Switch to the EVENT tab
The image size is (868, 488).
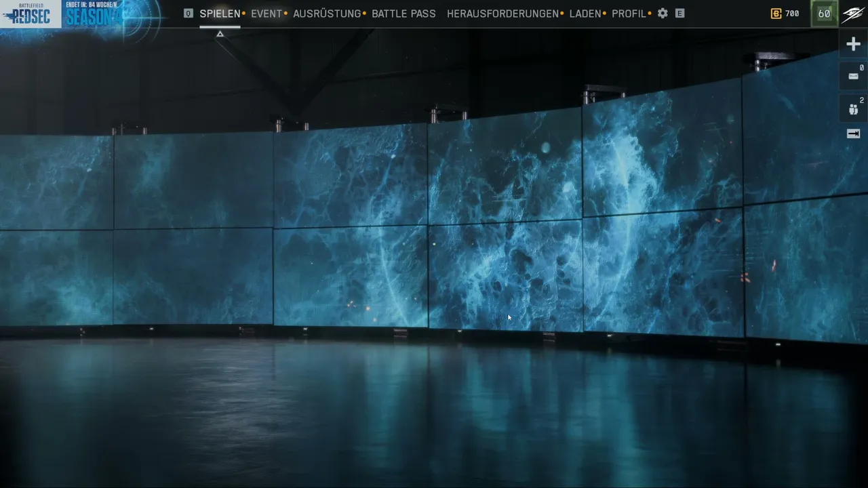(267, 14)
